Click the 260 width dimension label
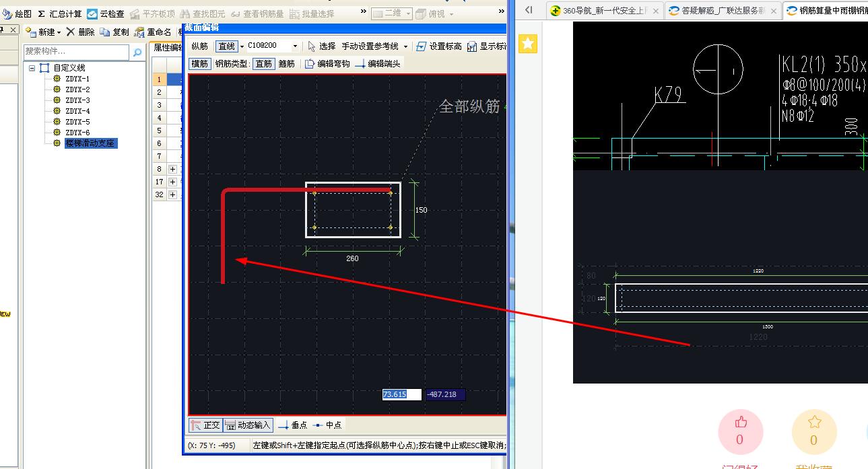The image size is (868, 469). (x=352, y=258)
